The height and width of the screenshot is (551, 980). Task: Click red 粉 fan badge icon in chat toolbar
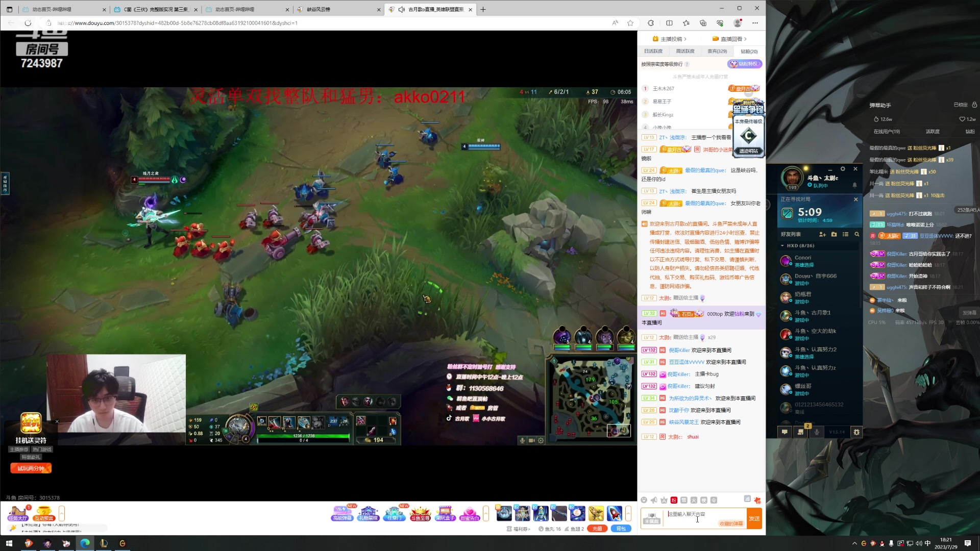point(674,500)
